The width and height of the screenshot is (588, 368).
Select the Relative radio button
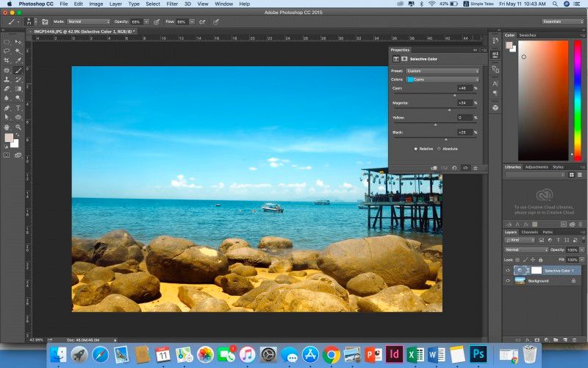click(415, 149)
